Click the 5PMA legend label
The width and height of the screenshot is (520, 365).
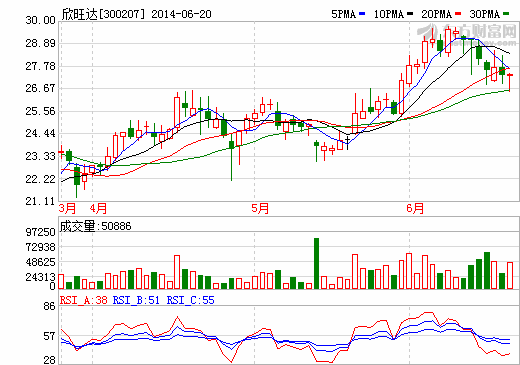(x=344, y=14)
